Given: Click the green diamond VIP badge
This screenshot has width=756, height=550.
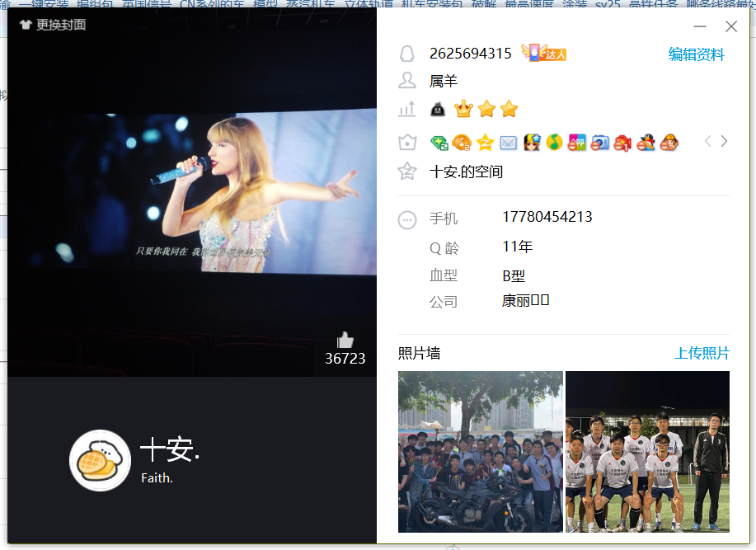Looking at the screenshot, I should pos(439,143).
